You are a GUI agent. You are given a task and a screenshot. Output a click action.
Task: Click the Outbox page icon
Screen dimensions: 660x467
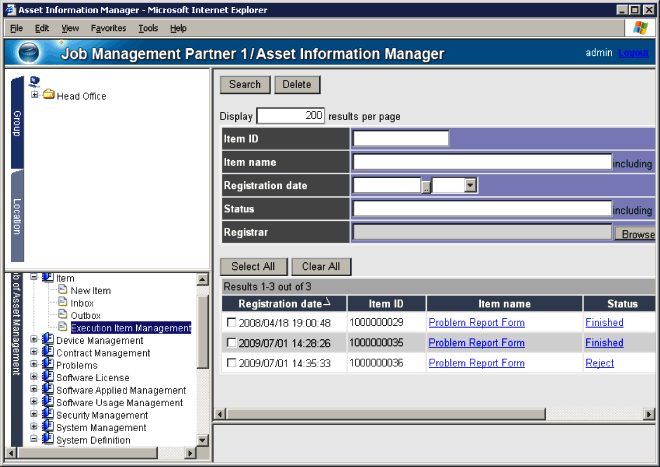tap(62, 315)
